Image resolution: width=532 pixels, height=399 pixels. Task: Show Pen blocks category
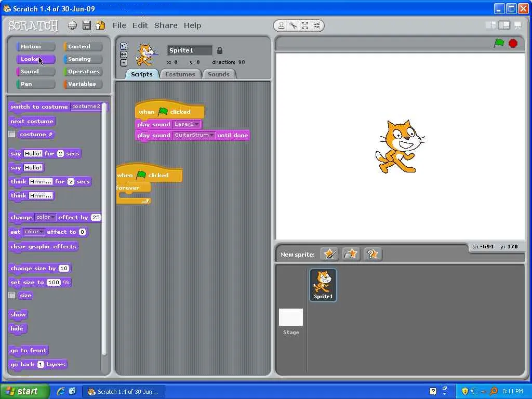point(36,84)
